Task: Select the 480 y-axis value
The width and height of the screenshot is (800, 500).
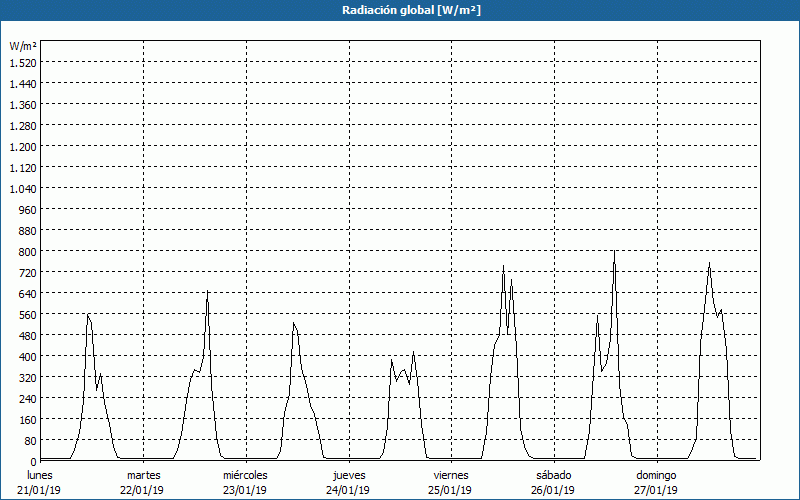Action: (28, 335)
